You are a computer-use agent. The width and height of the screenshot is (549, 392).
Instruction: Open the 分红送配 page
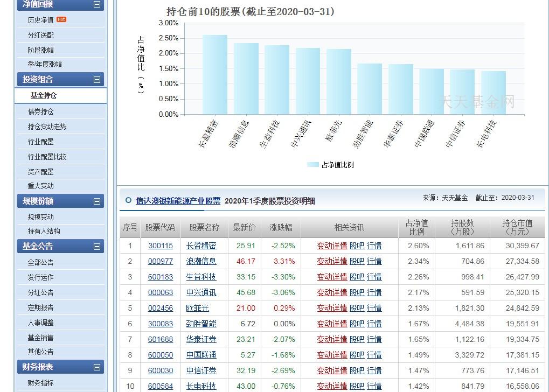[40, 36]
